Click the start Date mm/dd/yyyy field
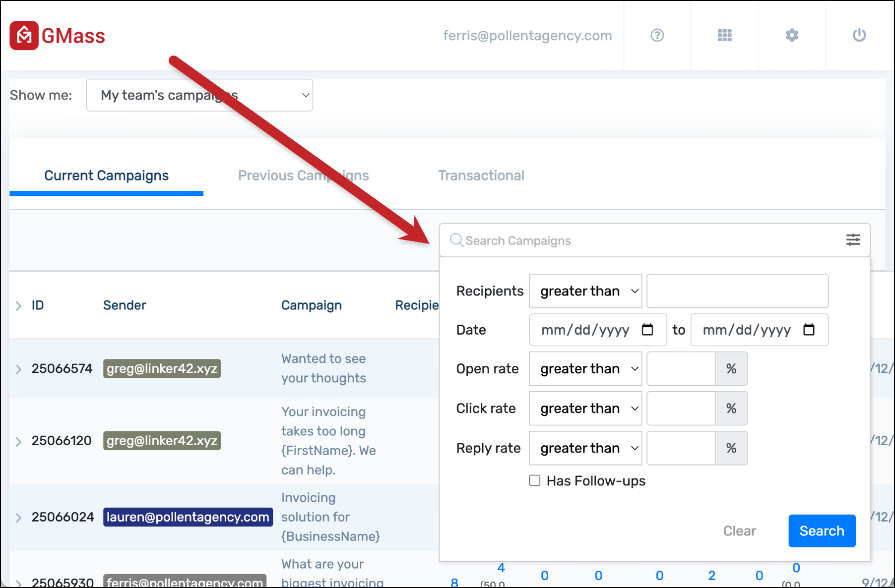Screen dimensions: 895x588 (x=598, y=330)
